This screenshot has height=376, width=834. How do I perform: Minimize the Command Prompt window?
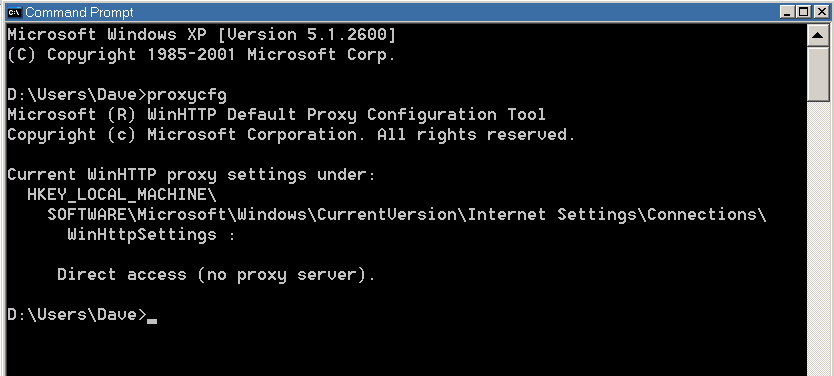coord(788,12)
